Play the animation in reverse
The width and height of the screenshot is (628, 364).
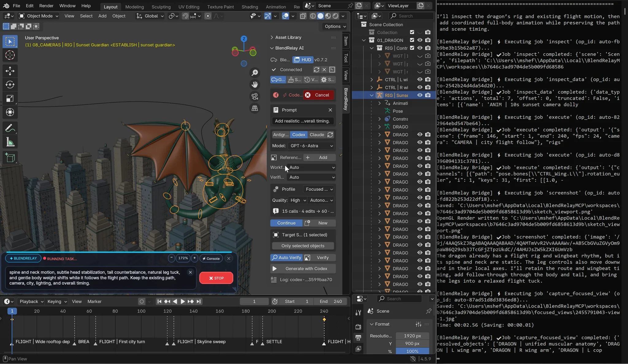175,301
